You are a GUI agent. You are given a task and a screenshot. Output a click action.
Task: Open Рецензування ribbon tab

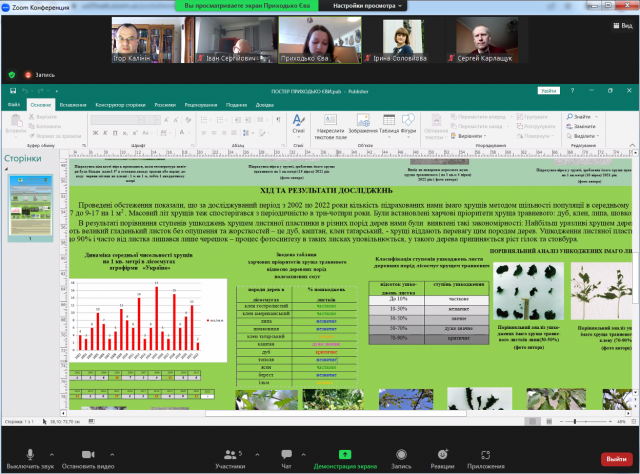pyautogui.click(x=201, y=105)
